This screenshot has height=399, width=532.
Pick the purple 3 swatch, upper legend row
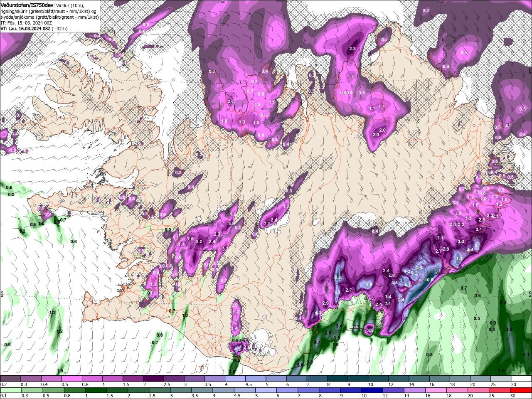pyautogui.click(x=194, y=379)
